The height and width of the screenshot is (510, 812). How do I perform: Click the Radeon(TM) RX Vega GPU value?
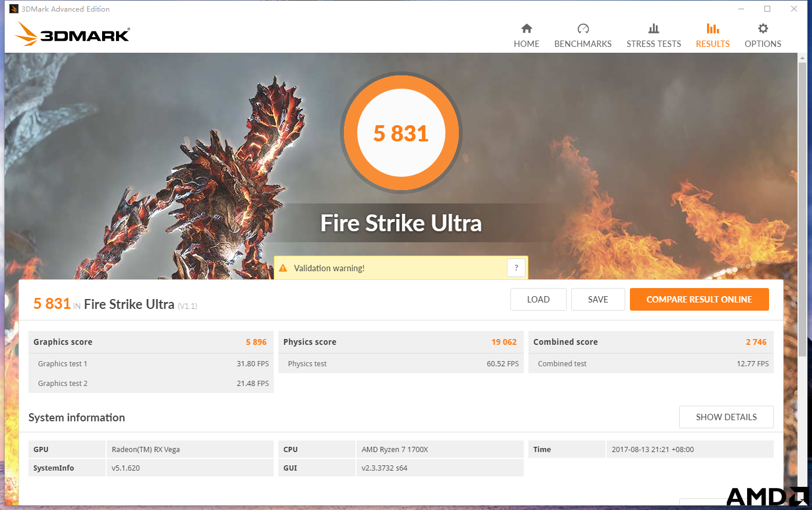click(146, 449)
